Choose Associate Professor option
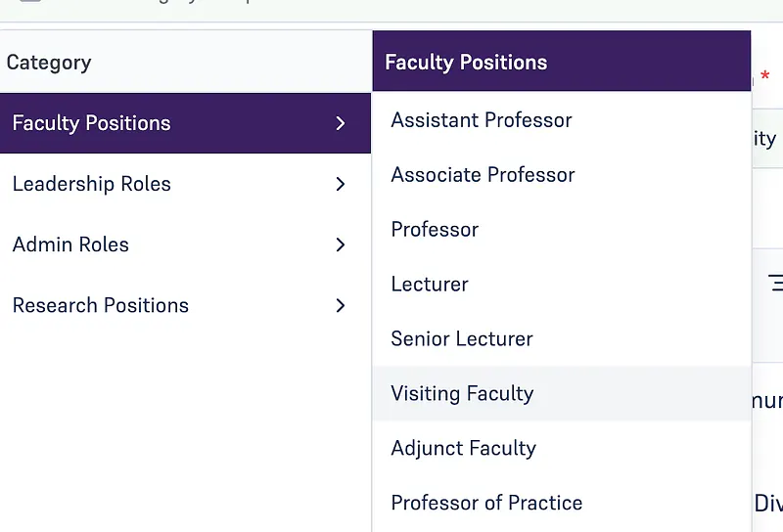This screenshot has height=532, width=783. pyautogui.click(x=562, y=175)
